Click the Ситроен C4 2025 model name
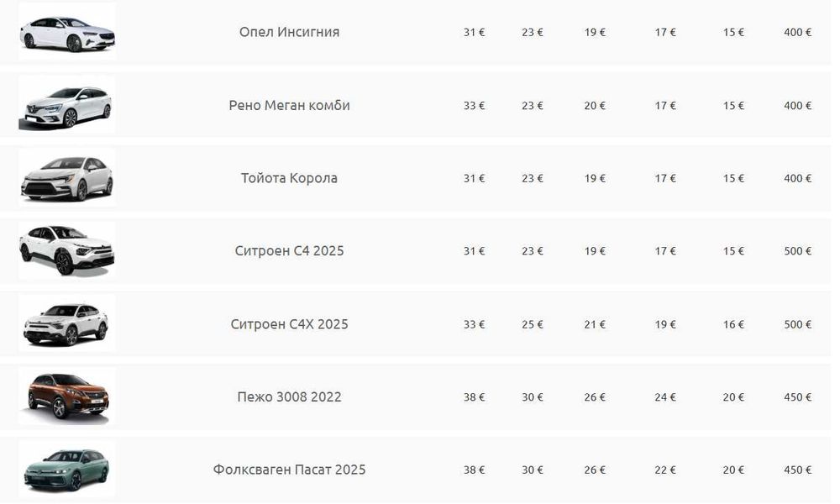Viewport: 840px width, 504px height. [x=289, y=251]
